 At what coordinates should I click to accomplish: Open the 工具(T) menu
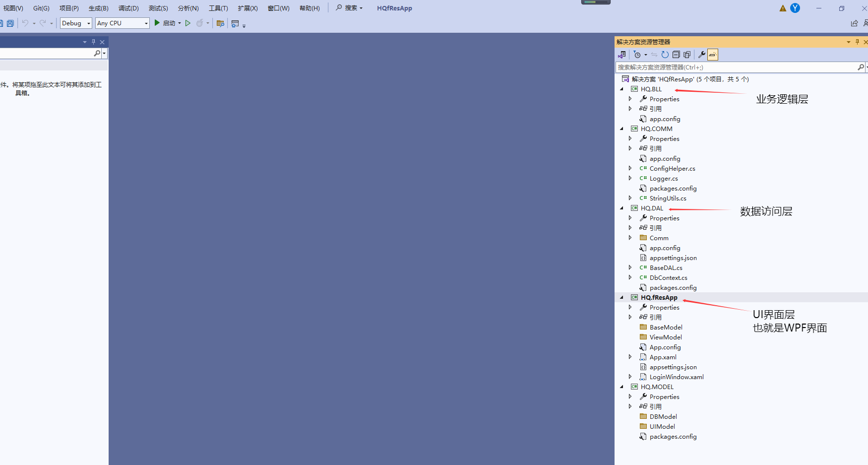coord(218,8)
